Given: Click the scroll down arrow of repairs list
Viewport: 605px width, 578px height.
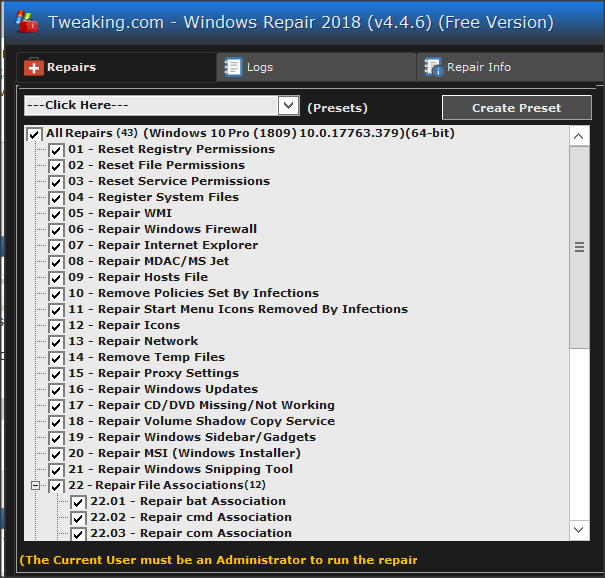Looking at the screenshot, I should (578, 530).
